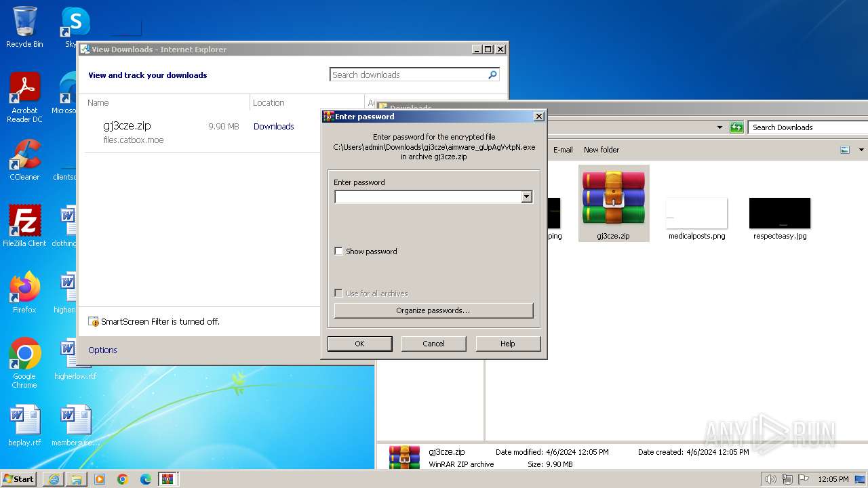868x488 pixels.
Task: Select the medicalposts.png thumbnail
Action: 696,218
